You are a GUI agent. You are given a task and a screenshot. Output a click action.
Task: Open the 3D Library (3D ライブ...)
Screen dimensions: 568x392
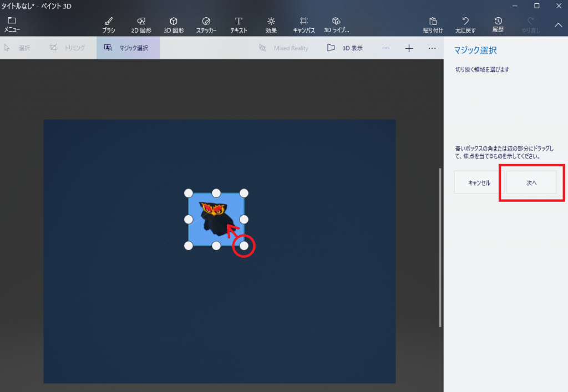(336, 24)
